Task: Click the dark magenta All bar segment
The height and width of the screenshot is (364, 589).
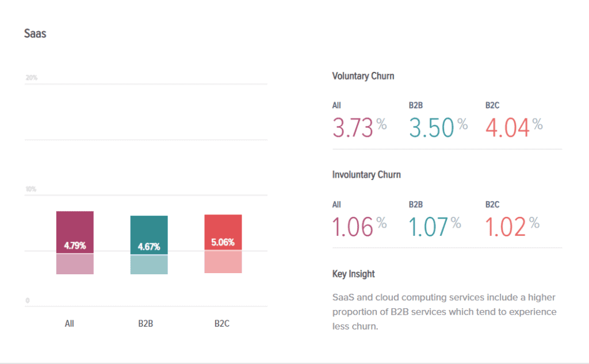Action: 75,232
